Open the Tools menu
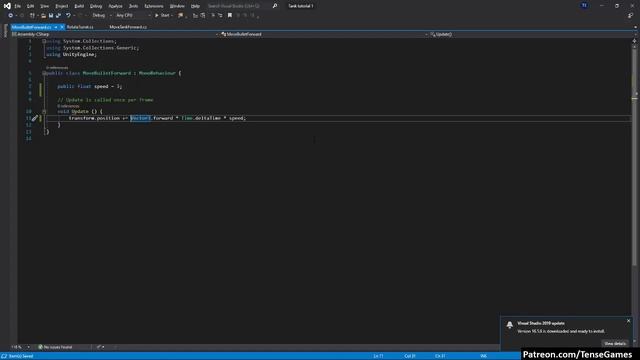Image resolution: width=640 pixels, height=360 pixels. coord(133,6)
